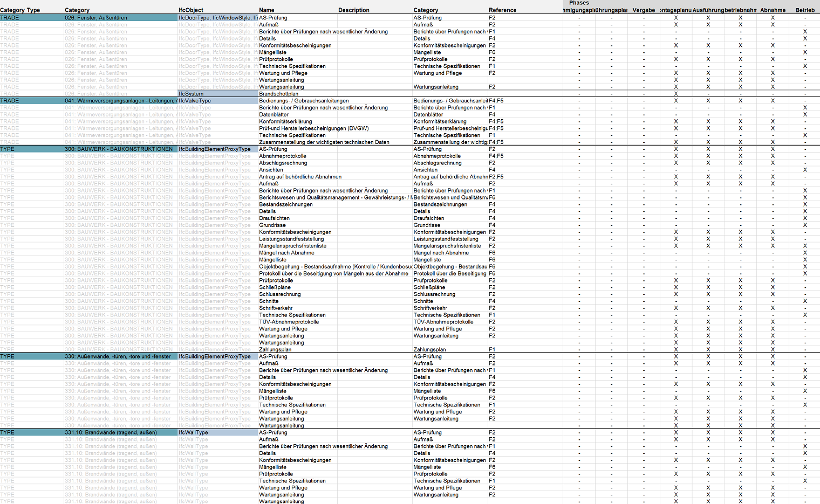The height and width of the screenshot is (504, 820).
Task: Click 'Abschlagsrechnung' in the Name column
Action: pyautogui.click(x=283, y=163)
